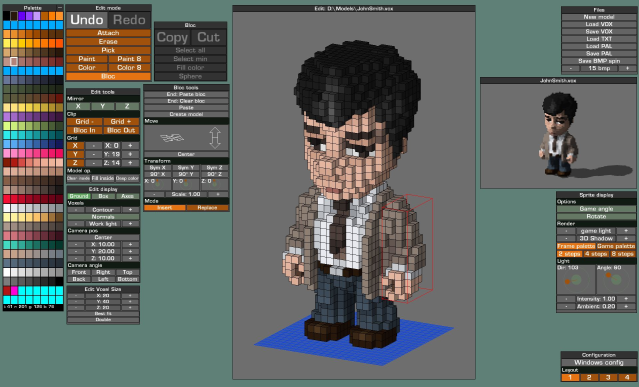Increase light Intensity with plus button
This screenshot has height=387, width=639.
626,299
